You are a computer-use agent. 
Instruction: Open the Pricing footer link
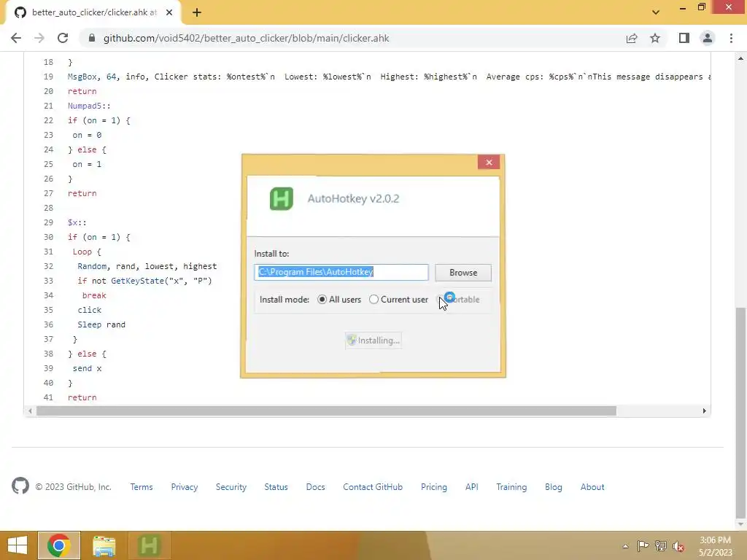coord(434,486)
